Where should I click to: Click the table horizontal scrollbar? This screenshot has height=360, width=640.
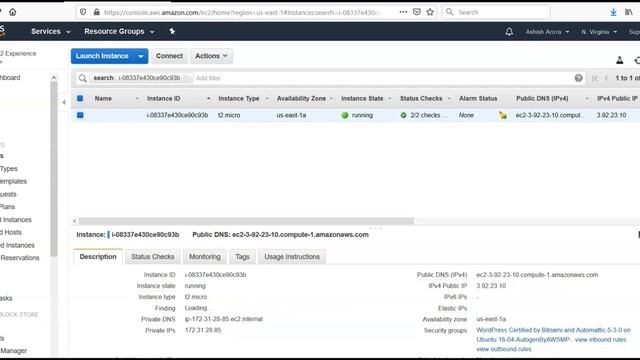pos(246,221)
